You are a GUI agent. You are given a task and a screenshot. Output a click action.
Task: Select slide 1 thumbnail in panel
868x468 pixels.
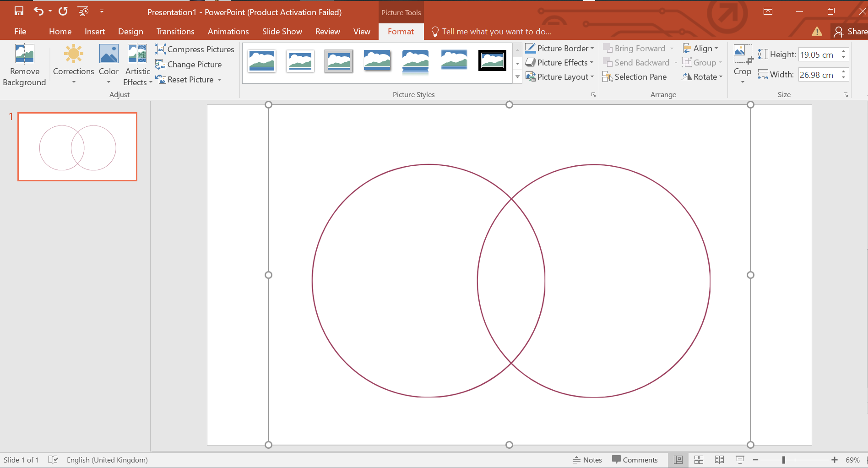77,147
